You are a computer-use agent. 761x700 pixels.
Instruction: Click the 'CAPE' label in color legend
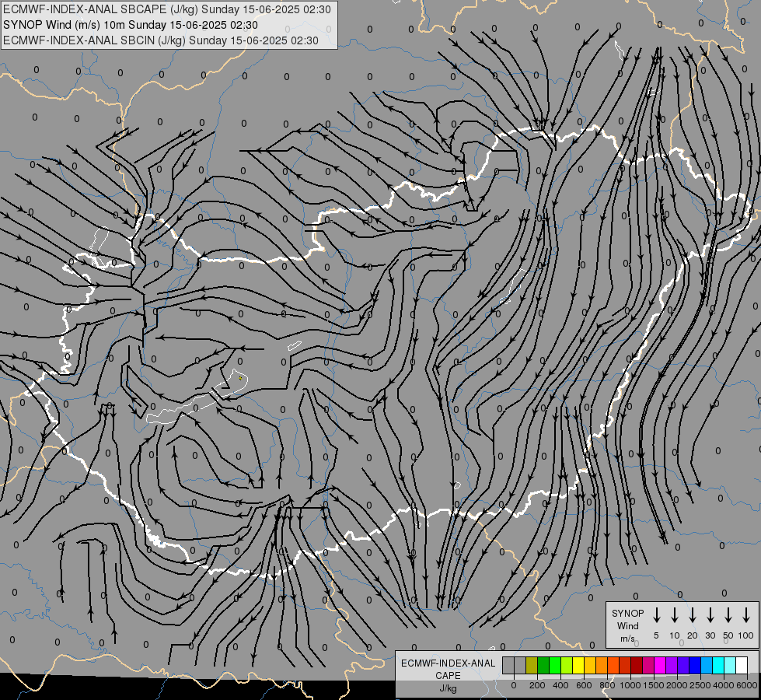[x=448, y=676]
